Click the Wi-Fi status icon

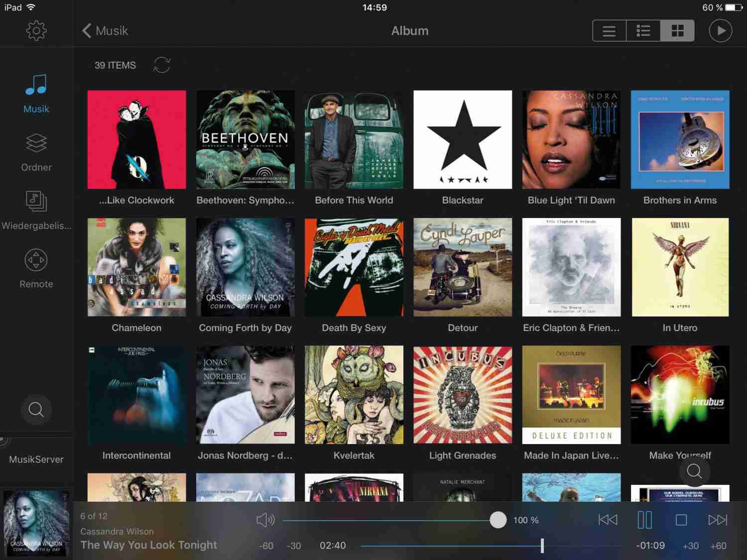[x=31, y=7]
